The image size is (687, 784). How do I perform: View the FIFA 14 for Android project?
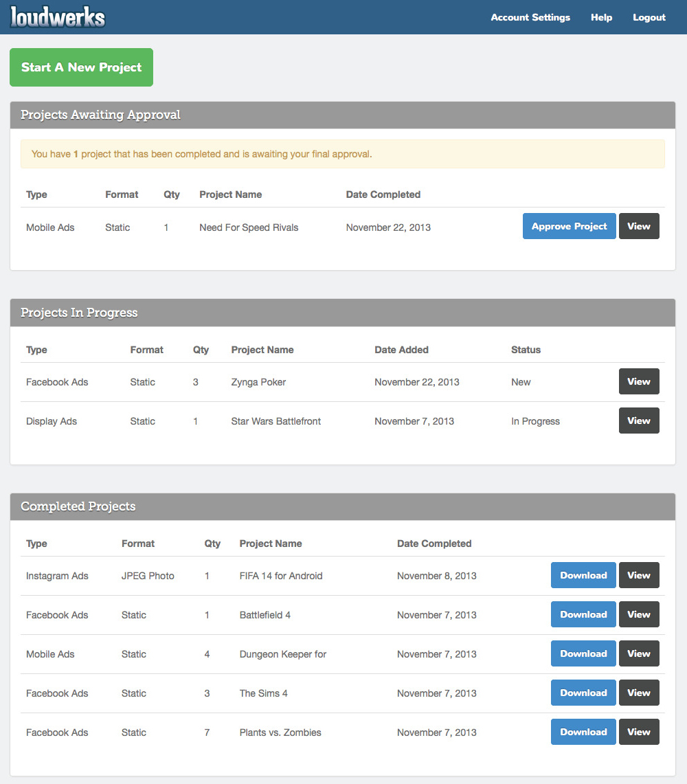point(639,575)
